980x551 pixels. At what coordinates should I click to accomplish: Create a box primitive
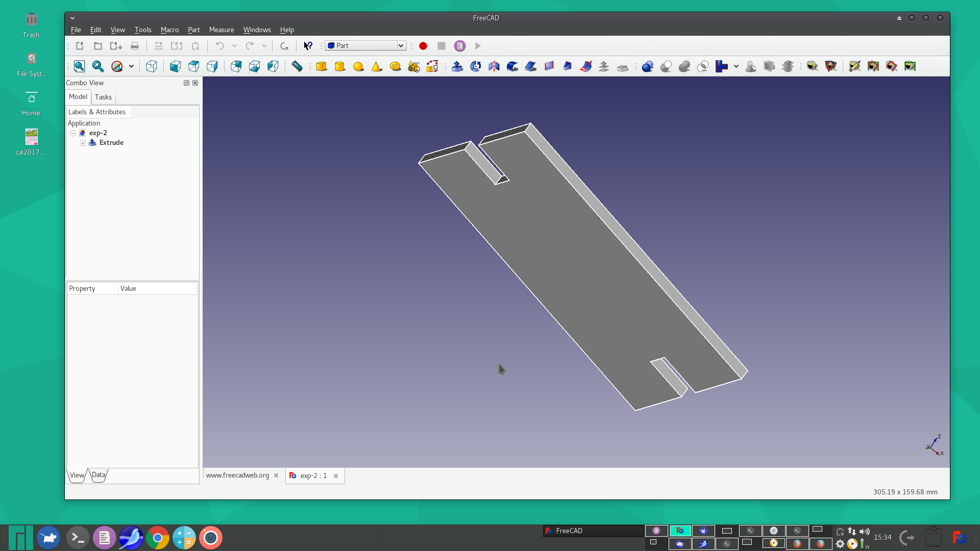(x=322, y=66)
